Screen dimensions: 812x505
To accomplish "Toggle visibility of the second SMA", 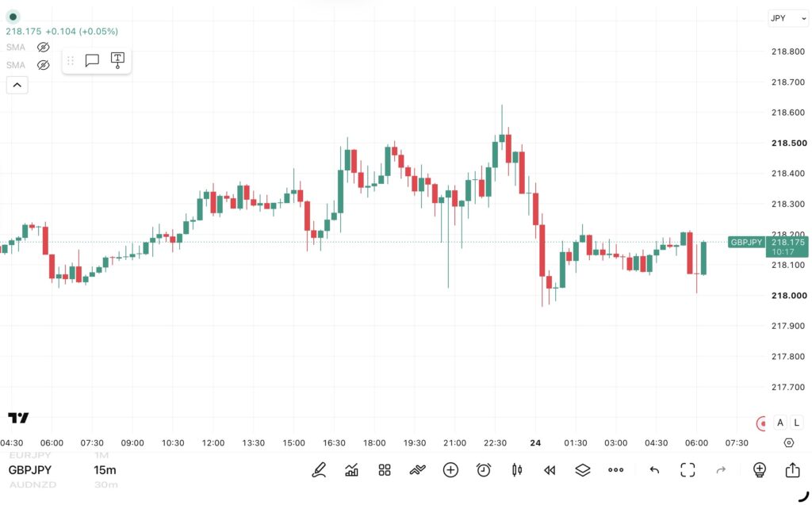I will point(44,65).
